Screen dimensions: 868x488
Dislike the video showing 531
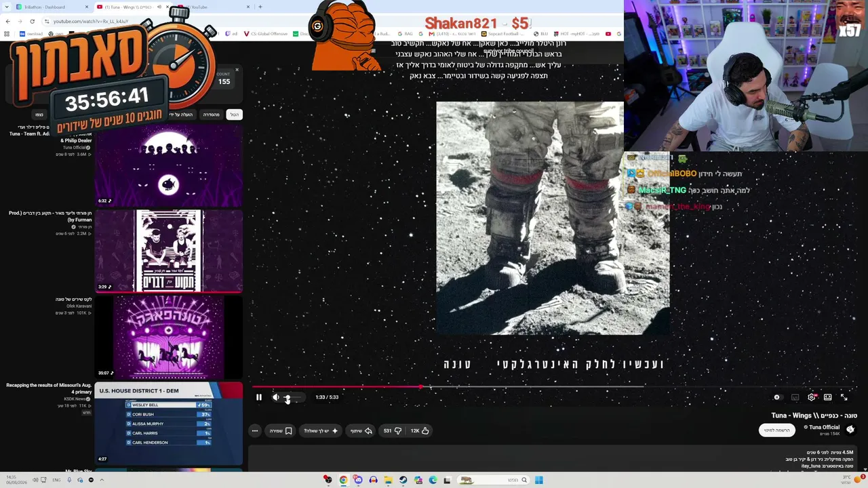pyautogui.click(x=392, y=430)
